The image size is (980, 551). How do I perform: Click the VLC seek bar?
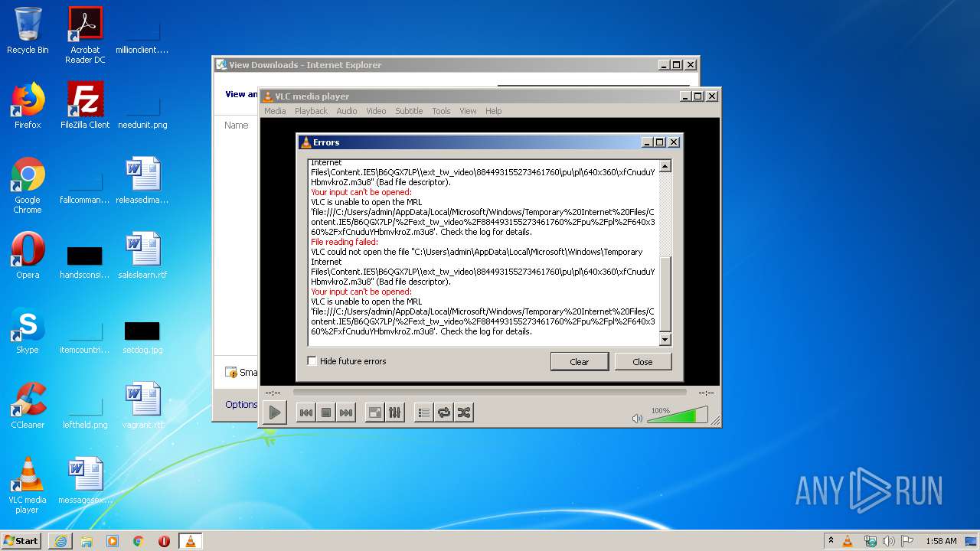(x=489, y=392)
